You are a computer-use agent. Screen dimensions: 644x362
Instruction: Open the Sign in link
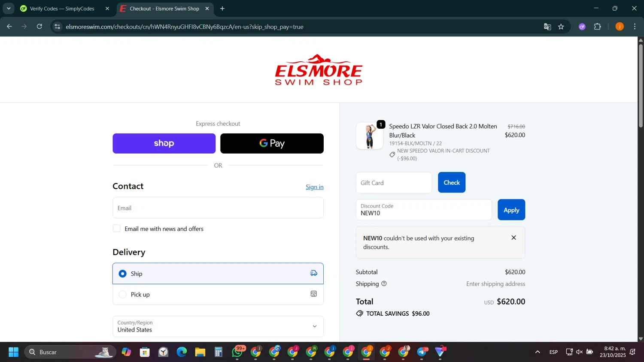[314, 187]
